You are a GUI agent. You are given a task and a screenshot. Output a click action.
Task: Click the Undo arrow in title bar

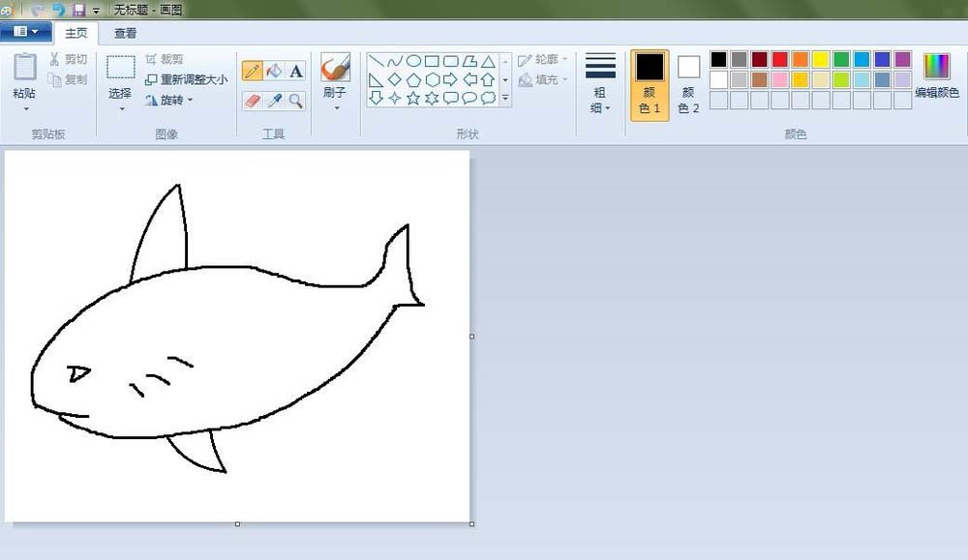59,10
